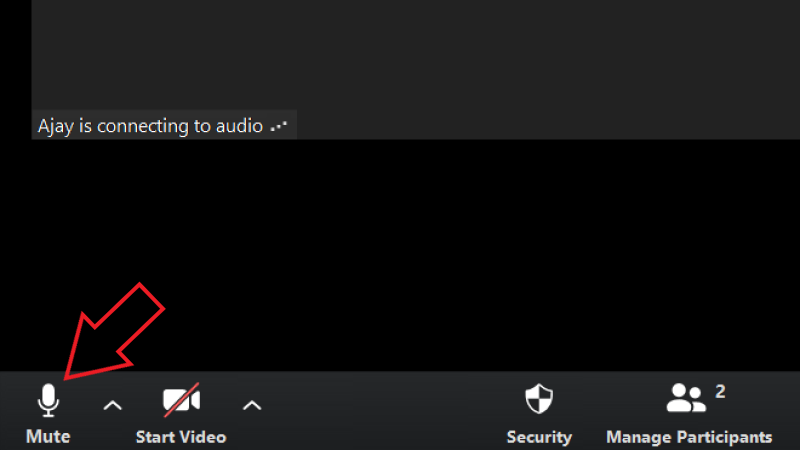Click the microphone icon to mute audio

[x=48, y=400]
